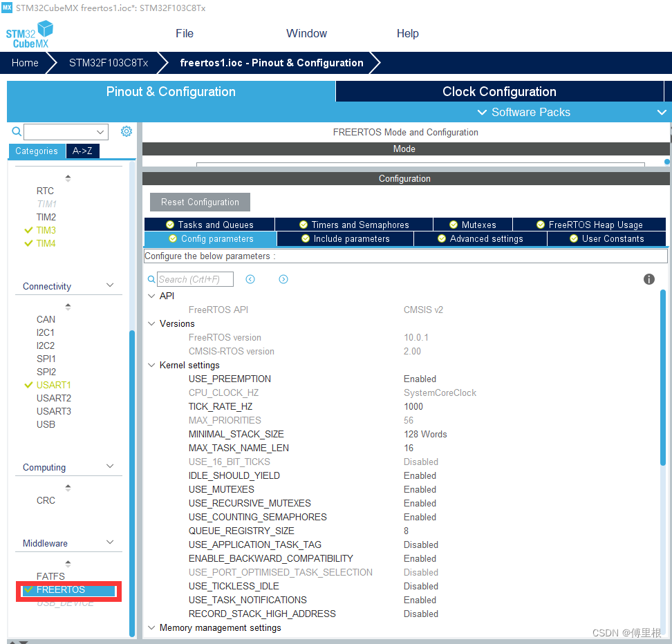This screenshot has height=644, width=672.
Task: Click the QUEUE_REGISTRY_SIZE value 8
Action: [406, 531]
